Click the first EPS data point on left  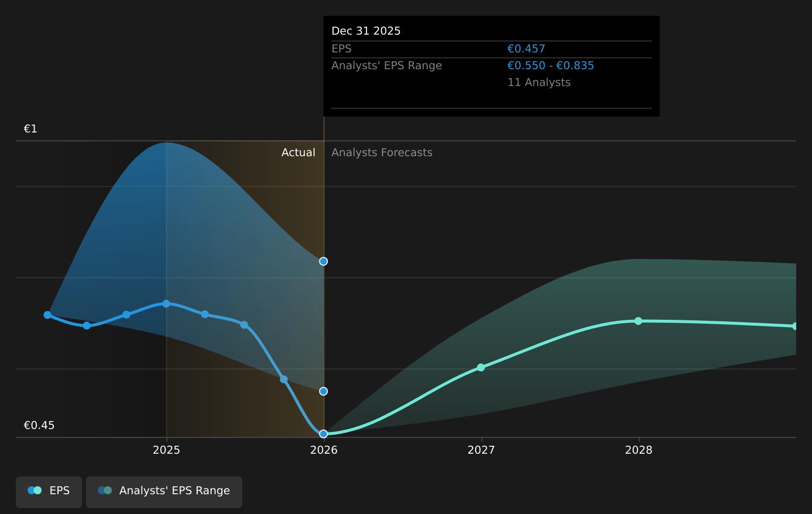click(x=47, y=315)
